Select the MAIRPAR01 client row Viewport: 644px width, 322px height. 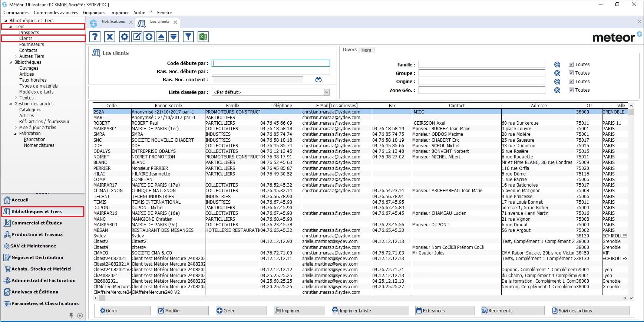click(360, 129)
